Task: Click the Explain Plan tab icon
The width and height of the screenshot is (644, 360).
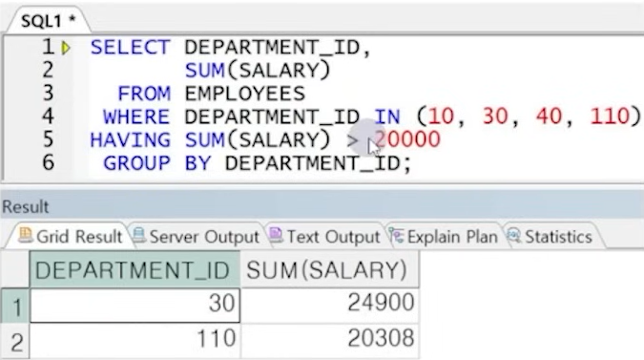Action: (x=397, y=236)
